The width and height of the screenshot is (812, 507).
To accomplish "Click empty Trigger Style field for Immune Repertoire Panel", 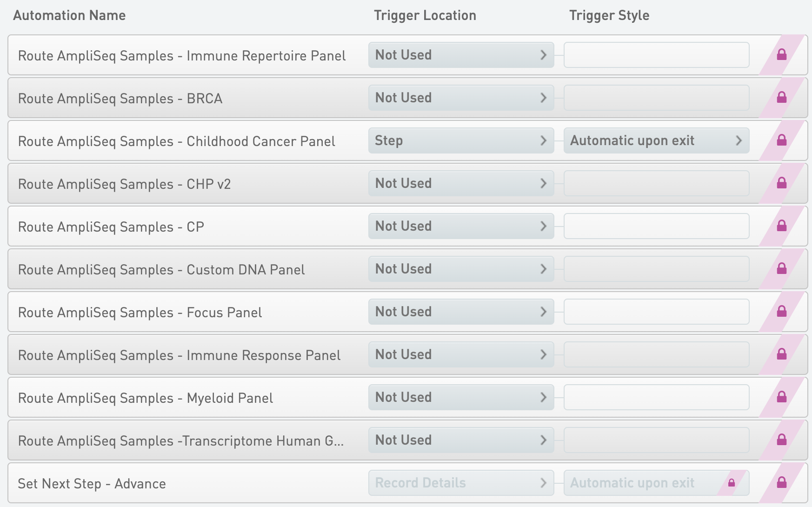I will pos(656,55).
